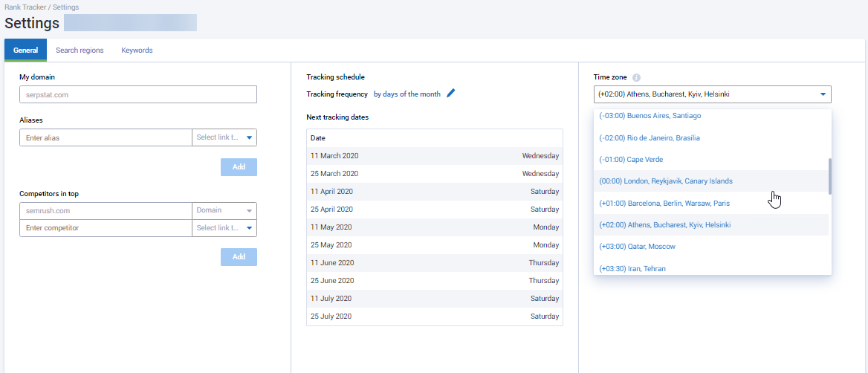Click the My domain input field
The width and height of the screenshot is (868, 373).
pos(138,94)
